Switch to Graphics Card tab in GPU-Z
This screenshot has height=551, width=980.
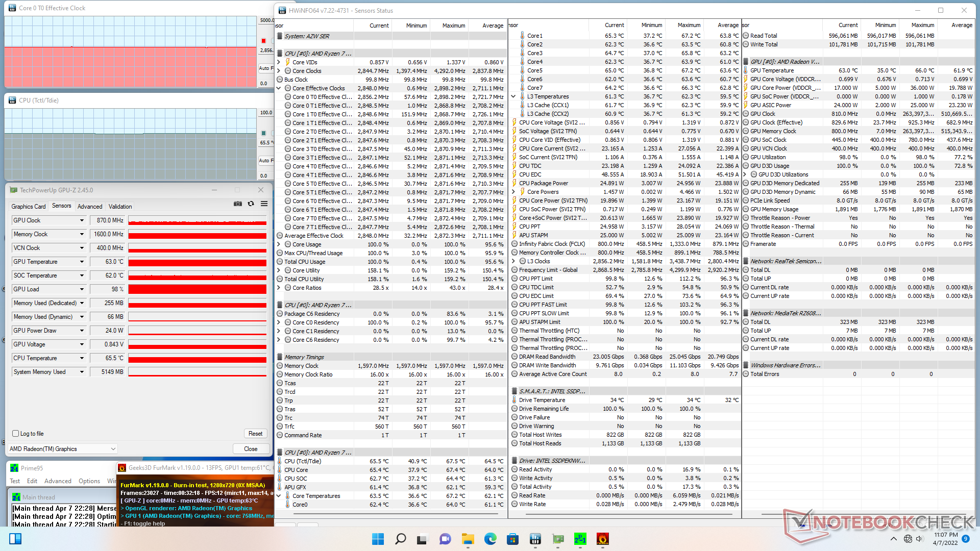pyautogui.click(x=29, y=207)
